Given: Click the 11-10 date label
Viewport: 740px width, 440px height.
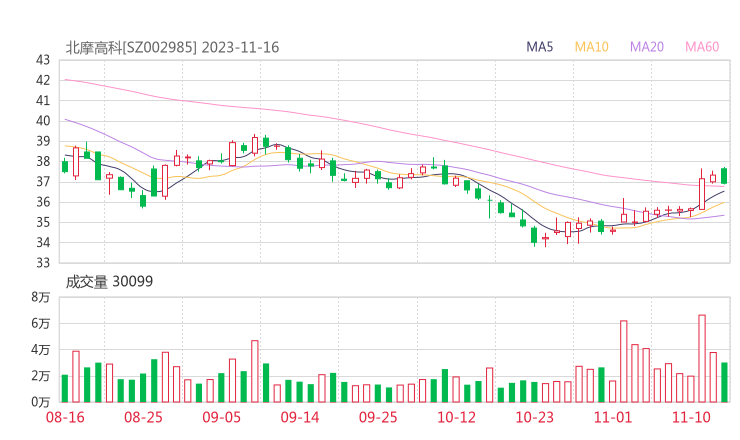Looking at the screenshot, I should pos(691,417).
